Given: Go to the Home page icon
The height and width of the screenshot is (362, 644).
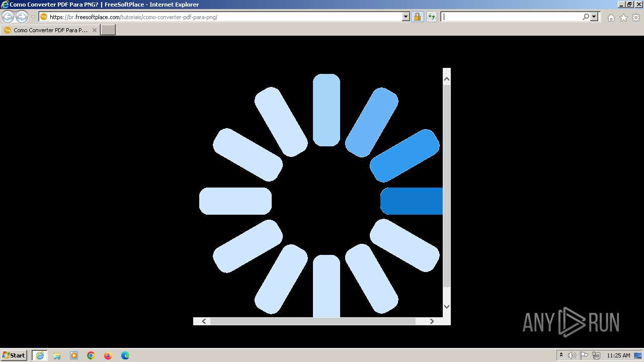Looking at the screenshot, I should point(611,18).
